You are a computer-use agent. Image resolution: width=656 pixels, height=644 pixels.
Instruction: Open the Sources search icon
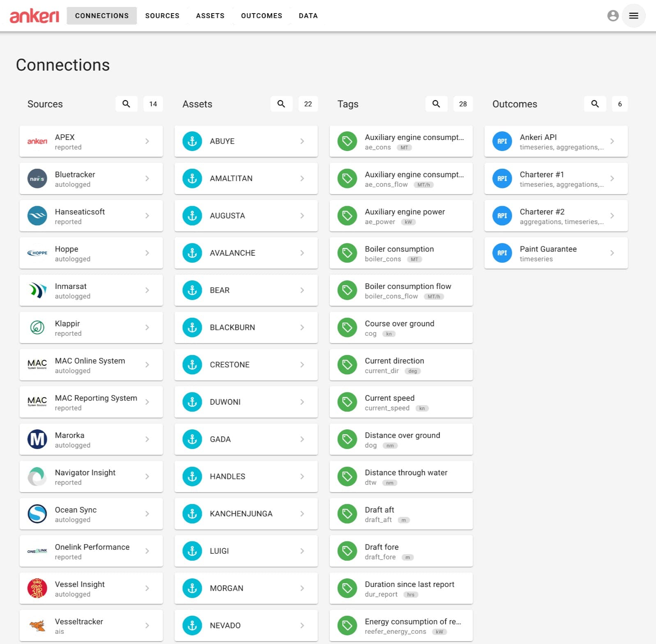126,104
